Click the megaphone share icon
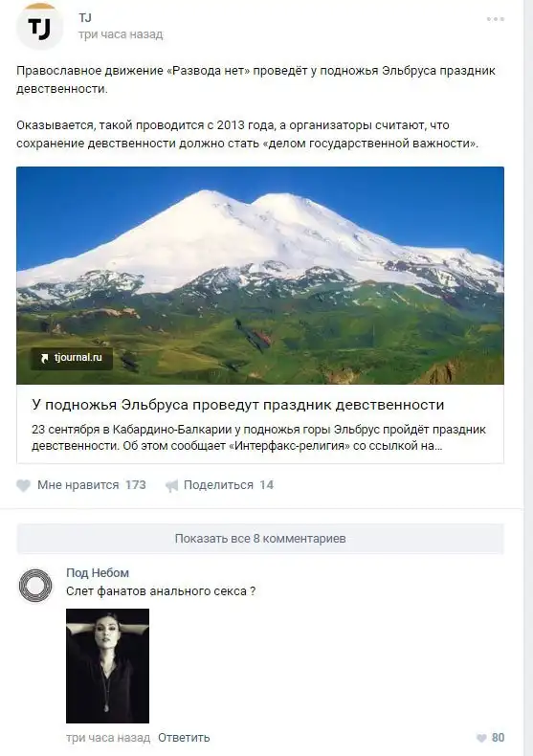 pyautogui.click(x=171, y=485)
